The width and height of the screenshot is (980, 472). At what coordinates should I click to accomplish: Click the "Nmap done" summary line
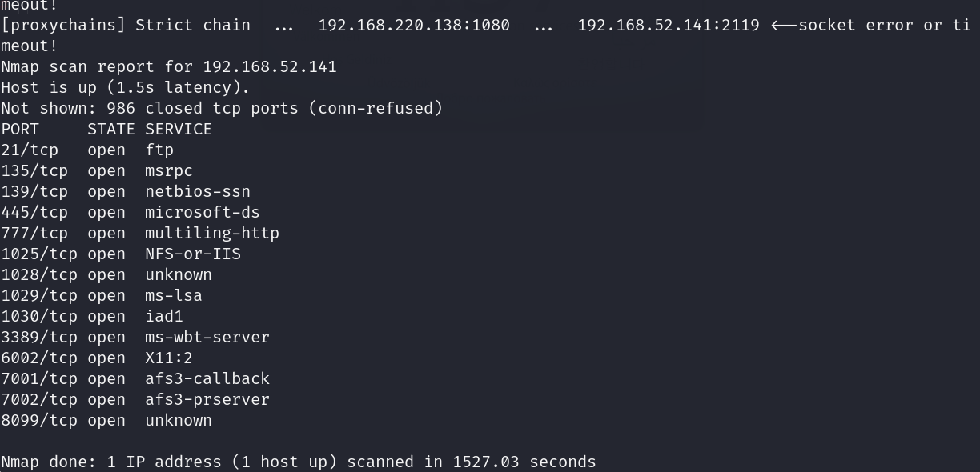click(x=299, y=462)
